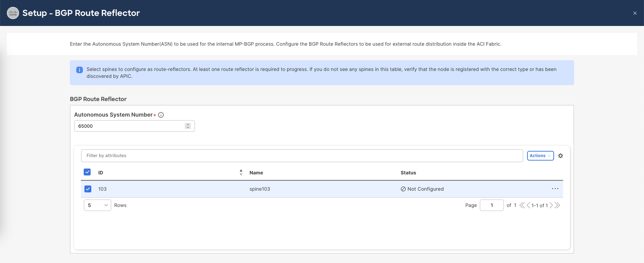Click the Status column header

(408, 173)
